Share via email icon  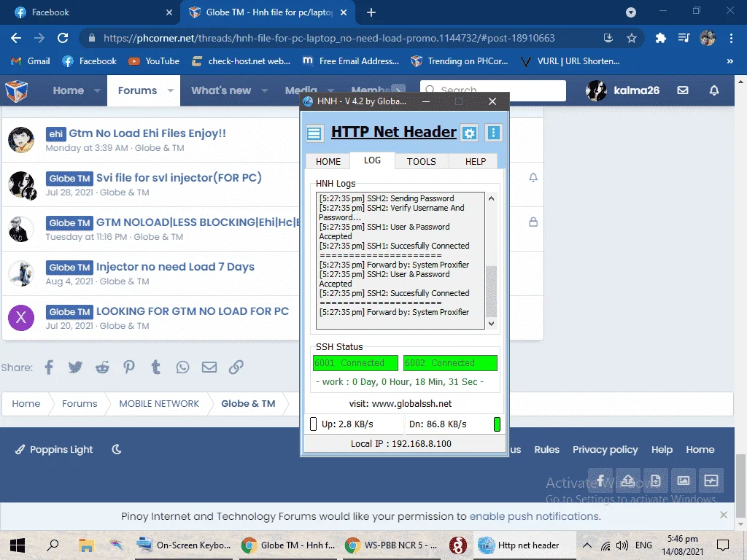[209, 367]
